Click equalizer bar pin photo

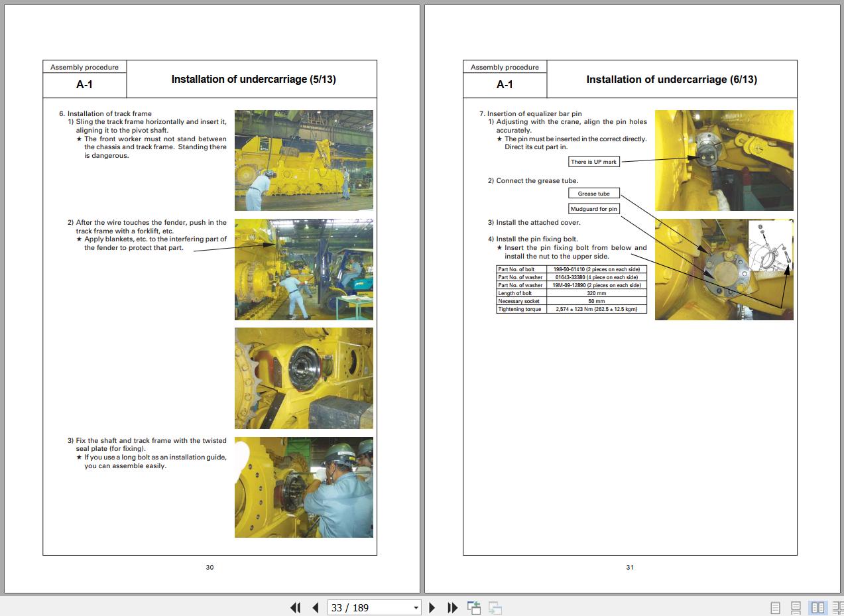724,160
